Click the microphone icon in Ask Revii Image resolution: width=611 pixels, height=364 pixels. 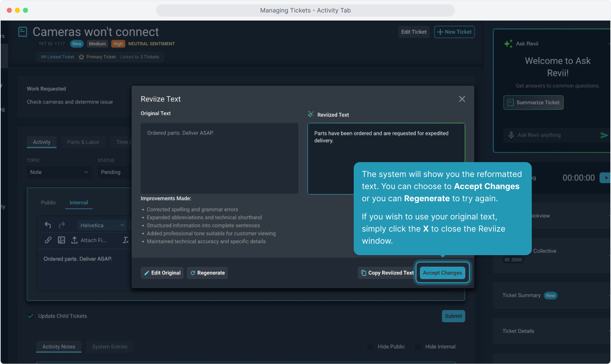point(511,135)
